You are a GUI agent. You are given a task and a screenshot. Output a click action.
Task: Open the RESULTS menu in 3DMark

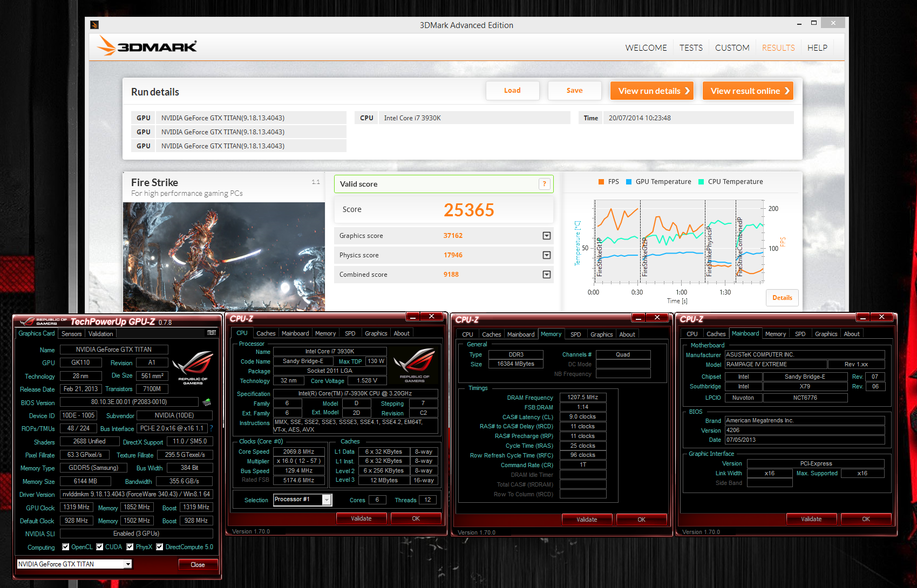click(778, 48)
